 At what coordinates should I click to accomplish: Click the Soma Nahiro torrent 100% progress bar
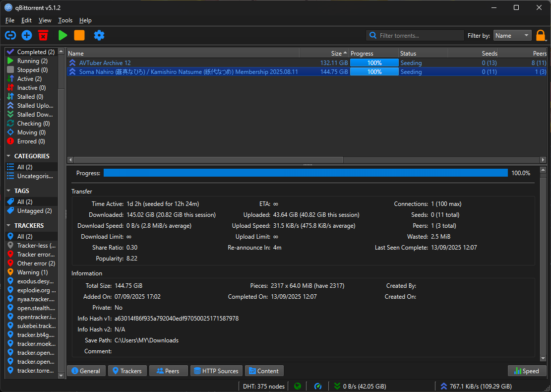click(374, 72)
